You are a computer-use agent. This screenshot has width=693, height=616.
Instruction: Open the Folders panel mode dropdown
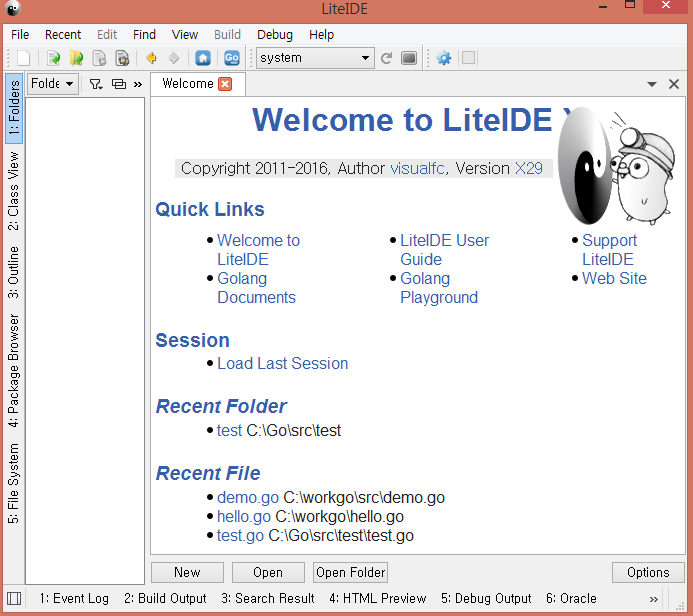53,84
